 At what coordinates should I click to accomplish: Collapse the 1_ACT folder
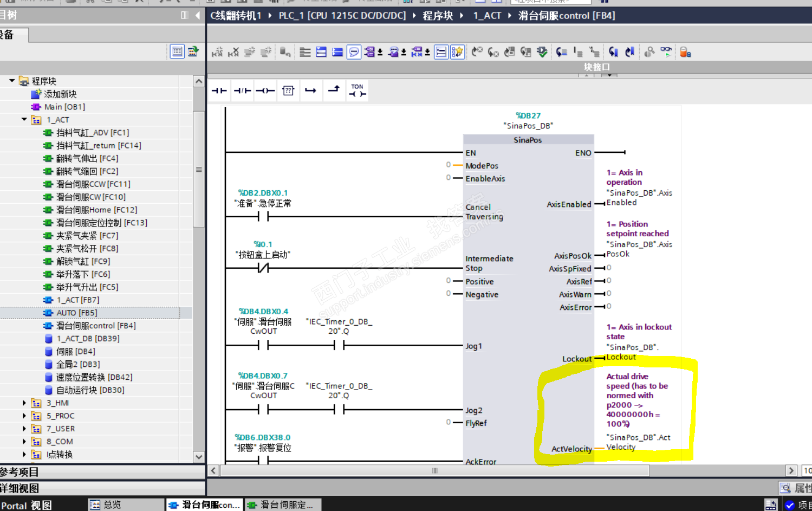tap(24, 119)
